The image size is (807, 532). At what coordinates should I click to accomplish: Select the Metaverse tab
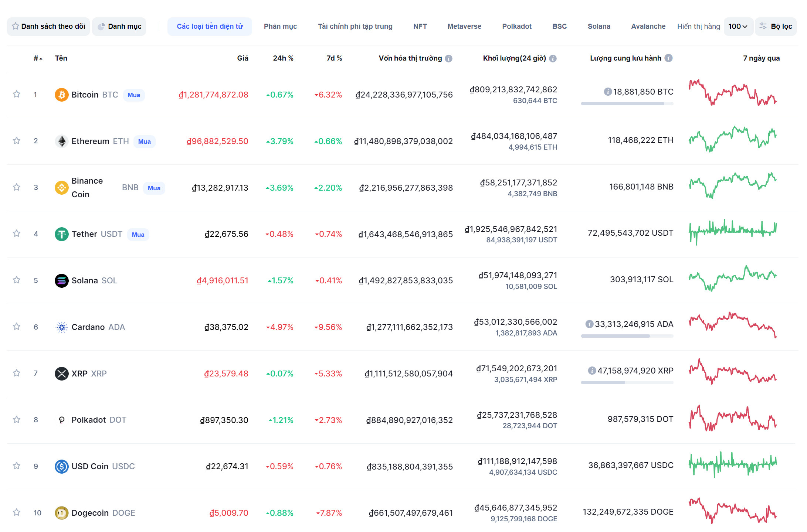coord(464,27)
